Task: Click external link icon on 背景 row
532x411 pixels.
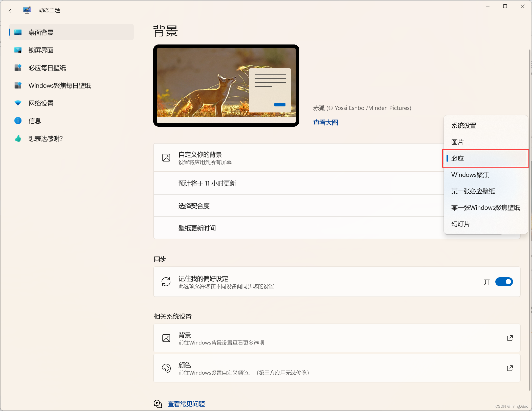Action: click(x=510, y=338)
